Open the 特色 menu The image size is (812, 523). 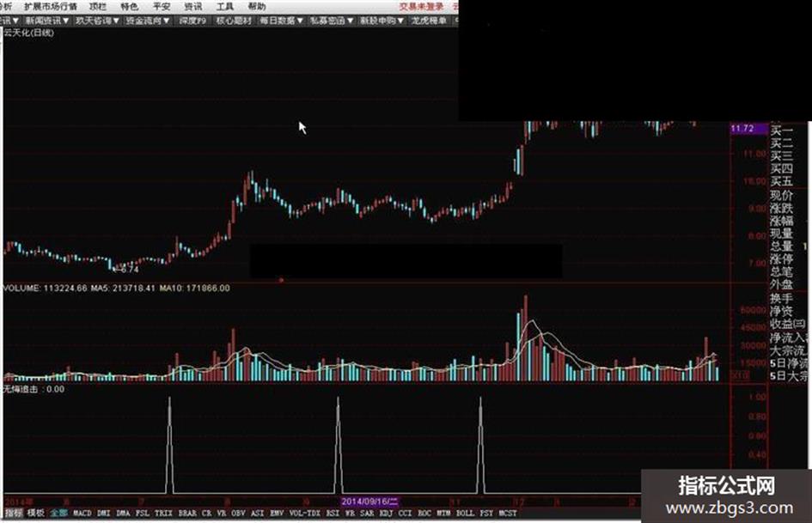(129, 6)
